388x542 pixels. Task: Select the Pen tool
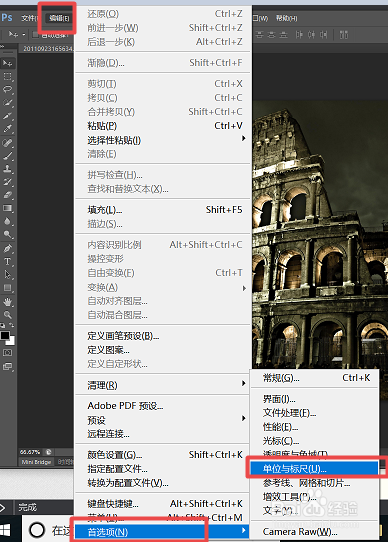click(7, 248)
